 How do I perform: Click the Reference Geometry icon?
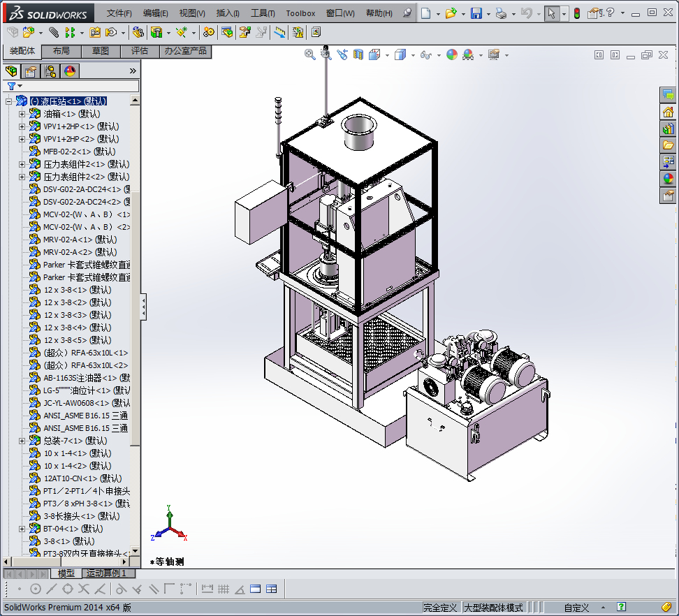[181, 32]
